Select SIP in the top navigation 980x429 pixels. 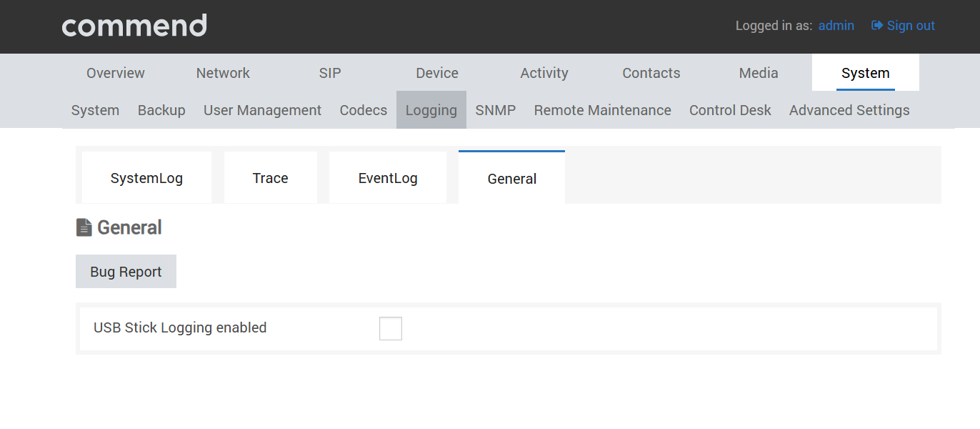[x=330, y=73]
